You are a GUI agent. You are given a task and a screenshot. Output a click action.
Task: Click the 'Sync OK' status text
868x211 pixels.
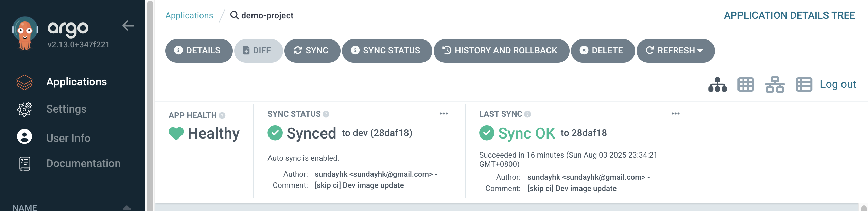pyautogui.click(x=526, y=133)
